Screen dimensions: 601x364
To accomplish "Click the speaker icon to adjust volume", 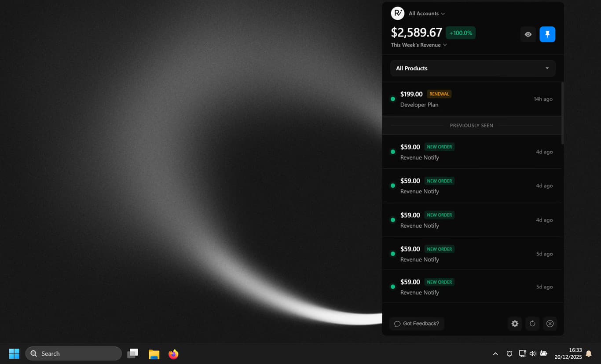I will point(533,353).
